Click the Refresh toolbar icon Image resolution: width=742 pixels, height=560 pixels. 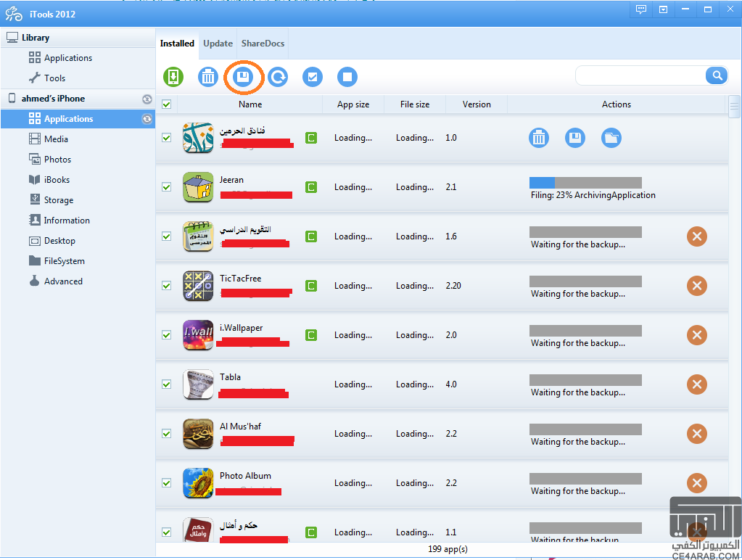pyautogui.click(x=278, y=77)
